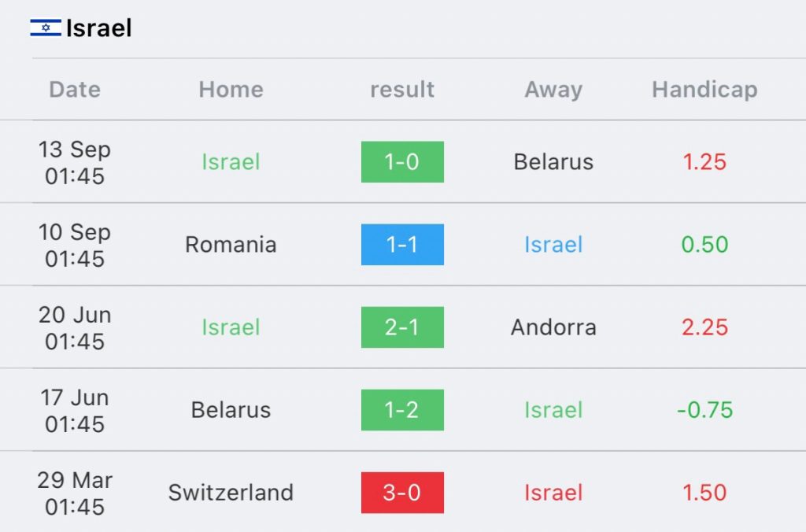Click Belarus home team on 17 Jun
This screenshot has height=532, width=806.
click(x=231, y=410)
